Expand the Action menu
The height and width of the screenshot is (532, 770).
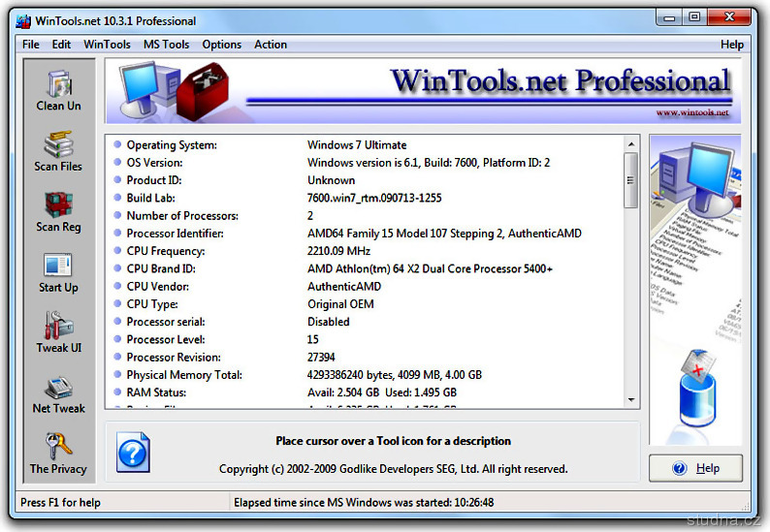(271, 45)
